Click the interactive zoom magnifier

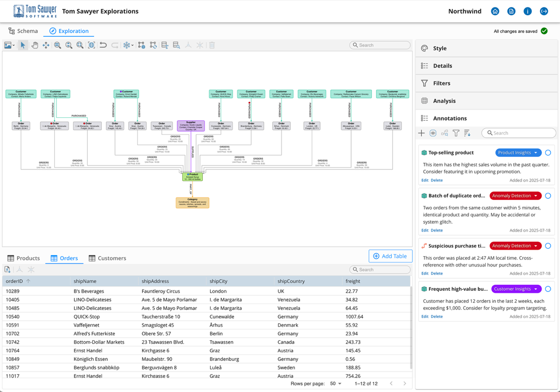[69, 45]
